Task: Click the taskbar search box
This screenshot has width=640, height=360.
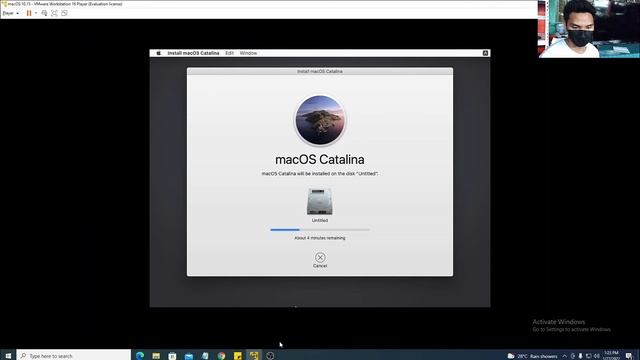Action: 74,356
